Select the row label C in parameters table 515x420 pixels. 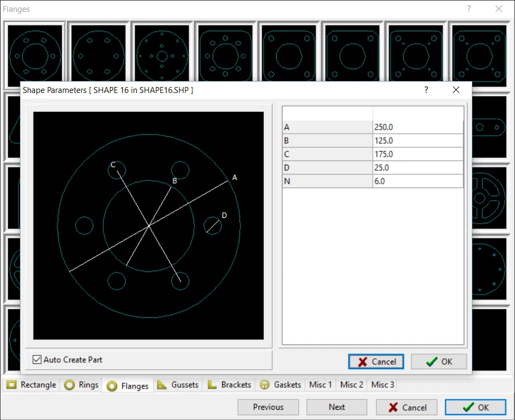coord(327,154)
